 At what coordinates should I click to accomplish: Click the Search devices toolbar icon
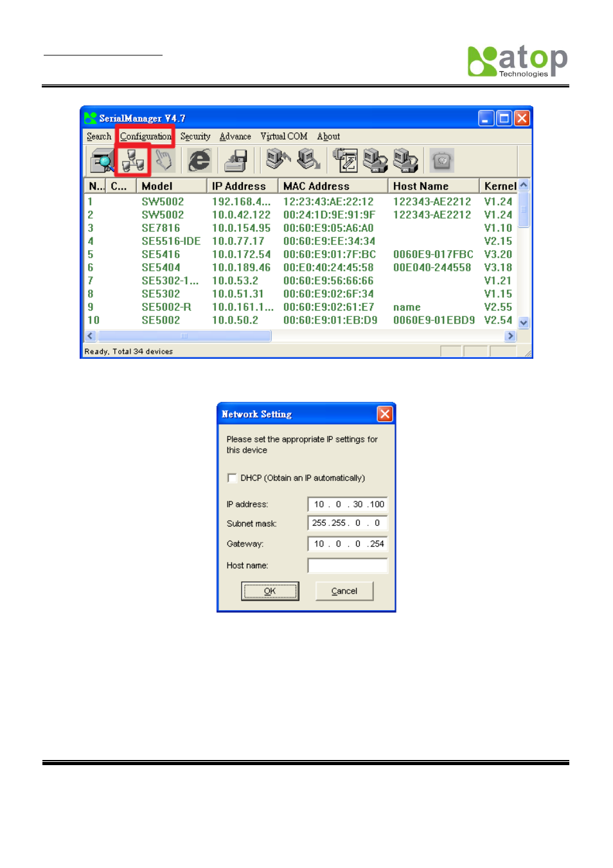point(102,160)
